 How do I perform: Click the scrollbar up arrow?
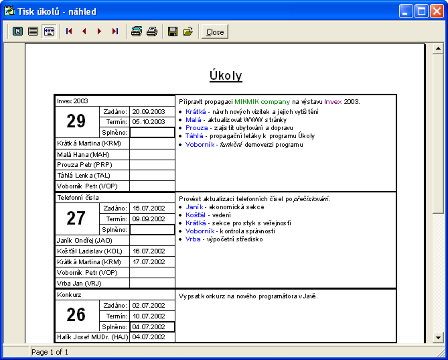[438, 49]
